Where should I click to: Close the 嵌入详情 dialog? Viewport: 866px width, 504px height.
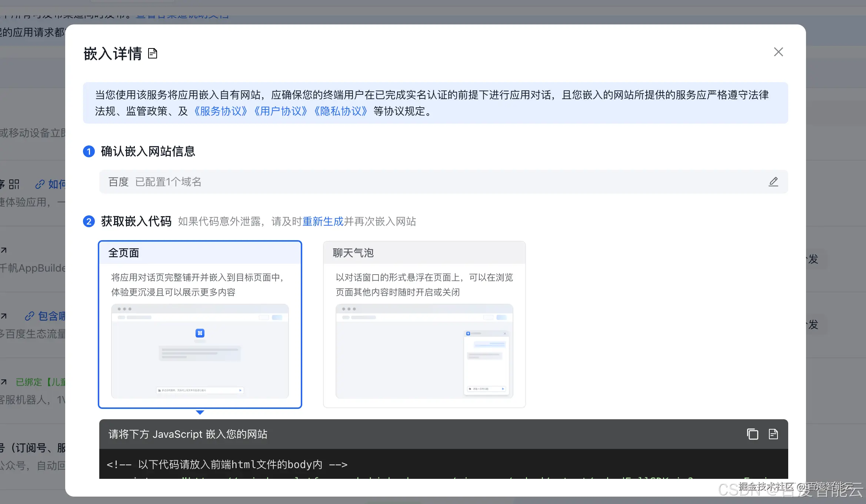[778, 52]
